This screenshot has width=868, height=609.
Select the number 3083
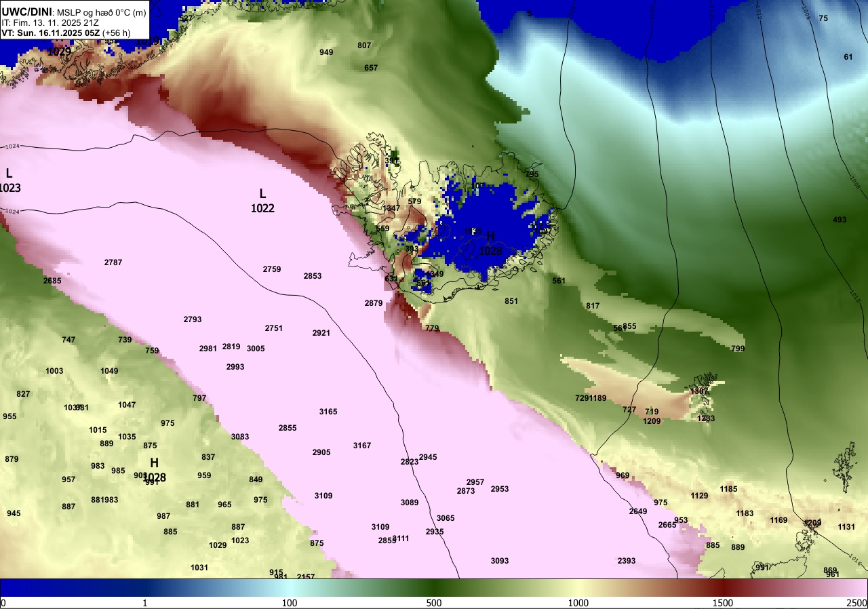(240, 437)
